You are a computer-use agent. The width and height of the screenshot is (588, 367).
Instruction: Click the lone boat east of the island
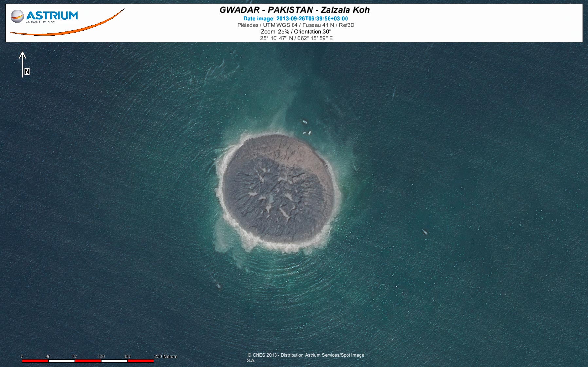point(425,232)
